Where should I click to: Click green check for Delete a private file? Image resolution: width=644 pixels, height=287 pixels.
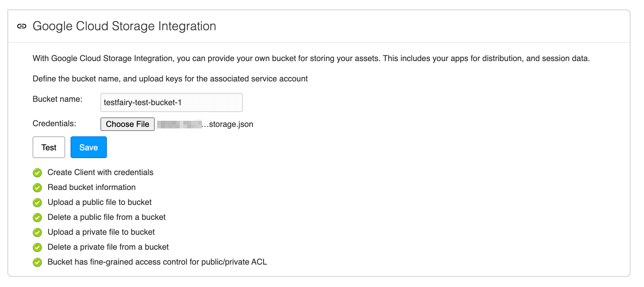[x=37, y=247]
